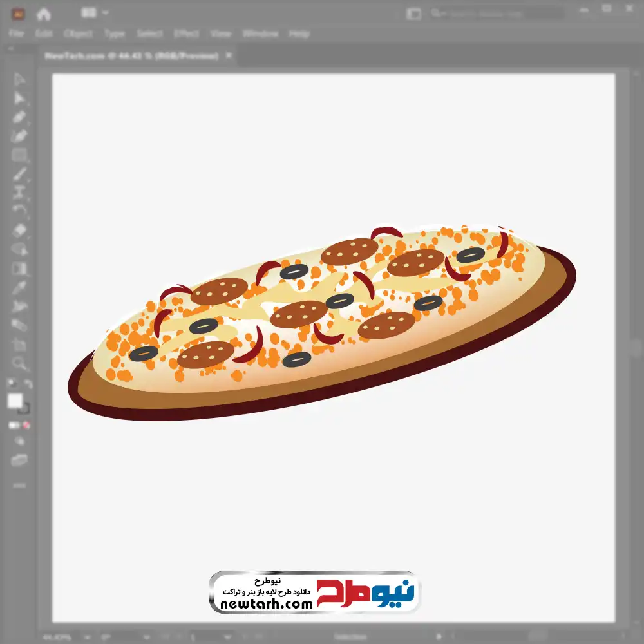This screenshot has height=644, width=644.
Task: Select the Pen tool
Action: pyautogui.click(x=19, y=117)
